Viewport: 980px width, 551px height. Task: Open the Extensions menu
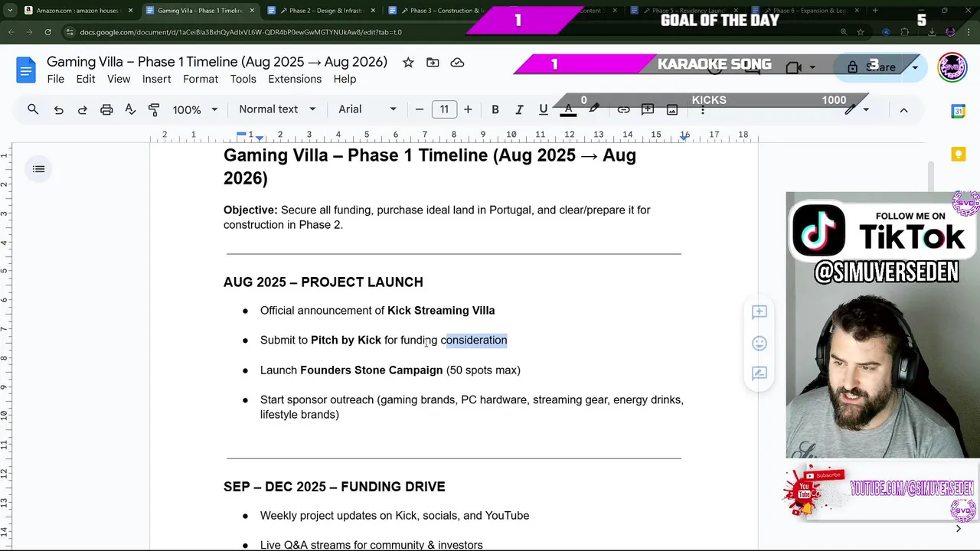pyautogui.click(x=295, y=80)
